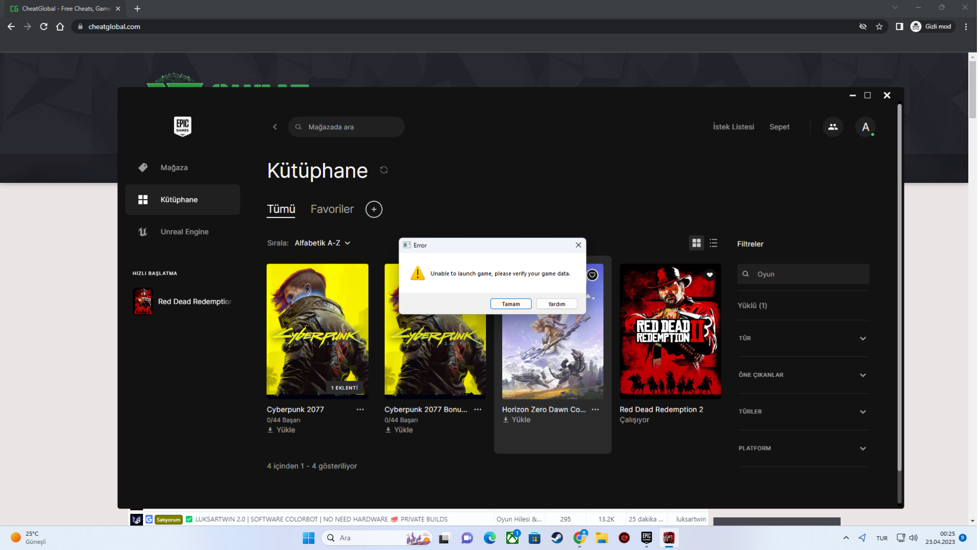Switch to list view layout

tap(714, 243)
